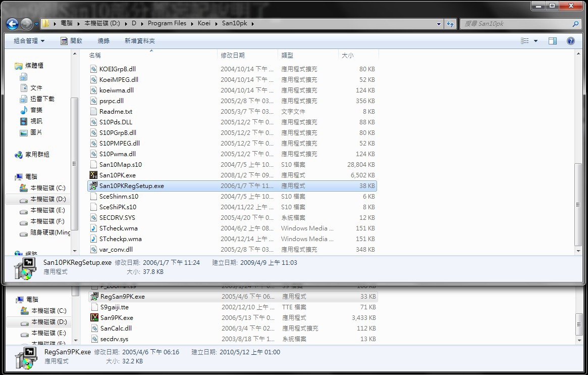Select the S10Pds.DLL file

[x=116, y=122]
